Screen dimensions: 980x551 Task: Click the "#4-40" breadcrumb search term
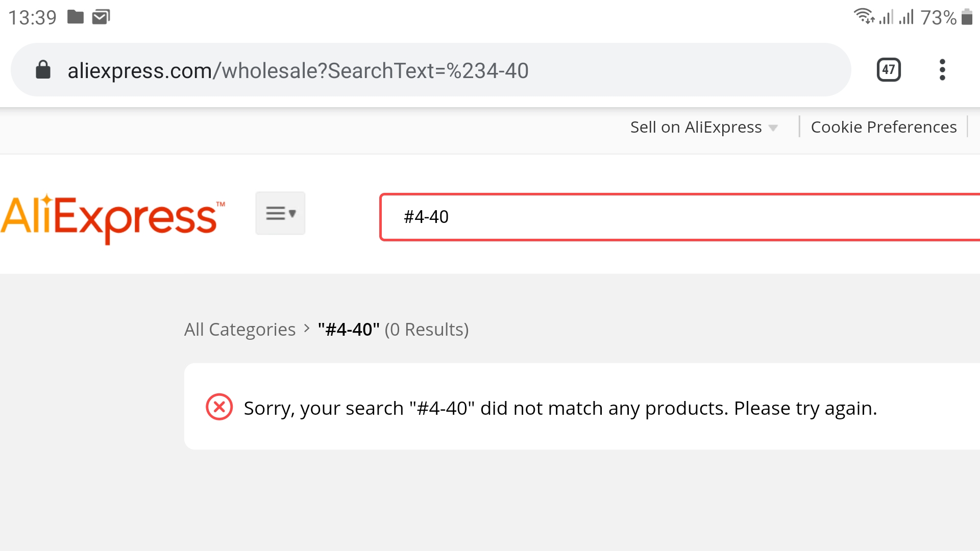click(349, 330)
